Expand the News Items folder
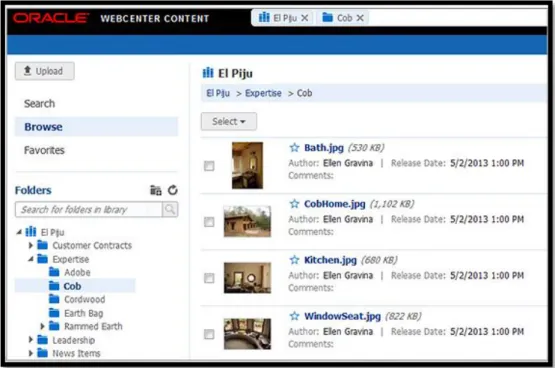The image size is (555, 368). 31,353
